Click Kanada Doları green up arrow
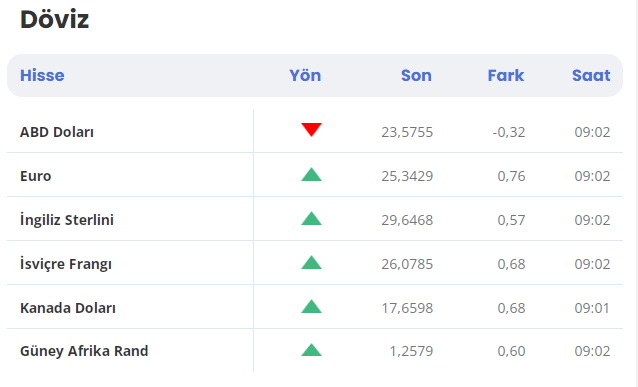This screenshot has height=387, width=638. click(x=311, y=306)
